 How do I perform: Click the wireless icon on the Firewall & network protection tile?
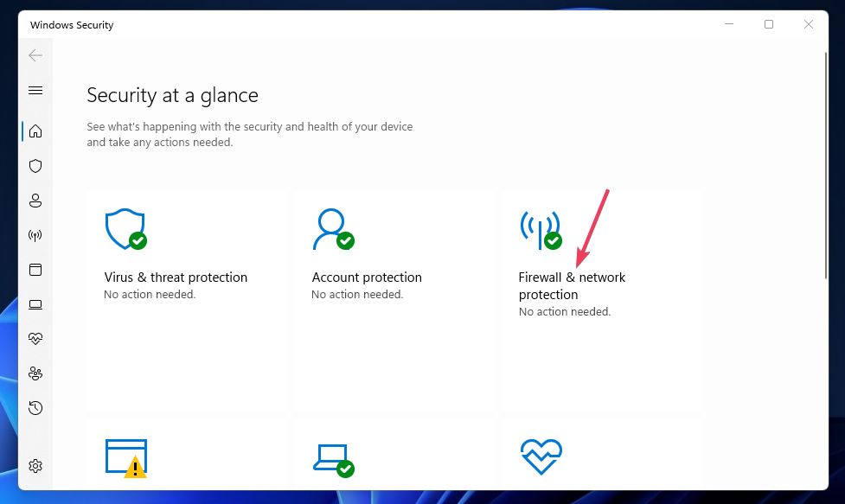point(541,227)
